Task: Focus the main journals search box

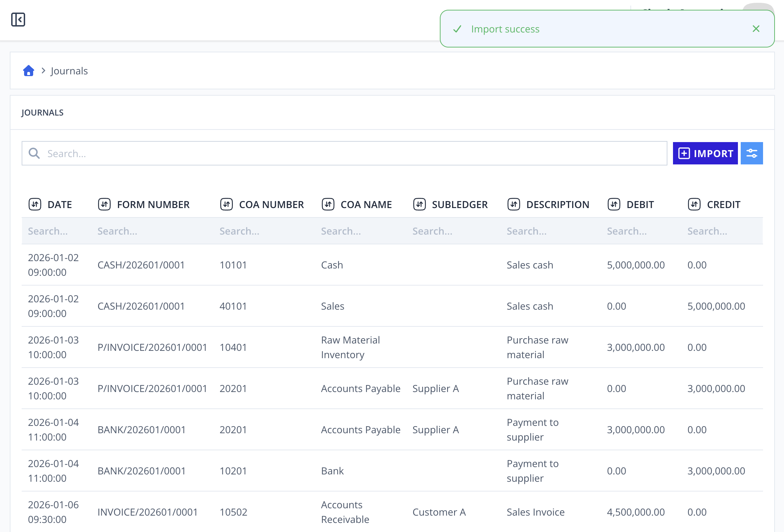Action: (x=345, y=153)
